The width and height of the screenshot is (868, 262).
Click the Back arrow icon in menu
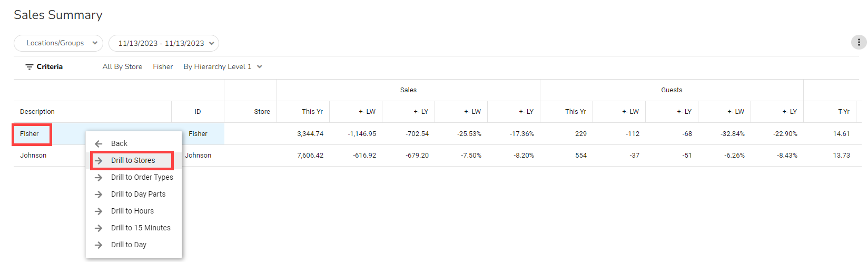click(x=98, y=143)
